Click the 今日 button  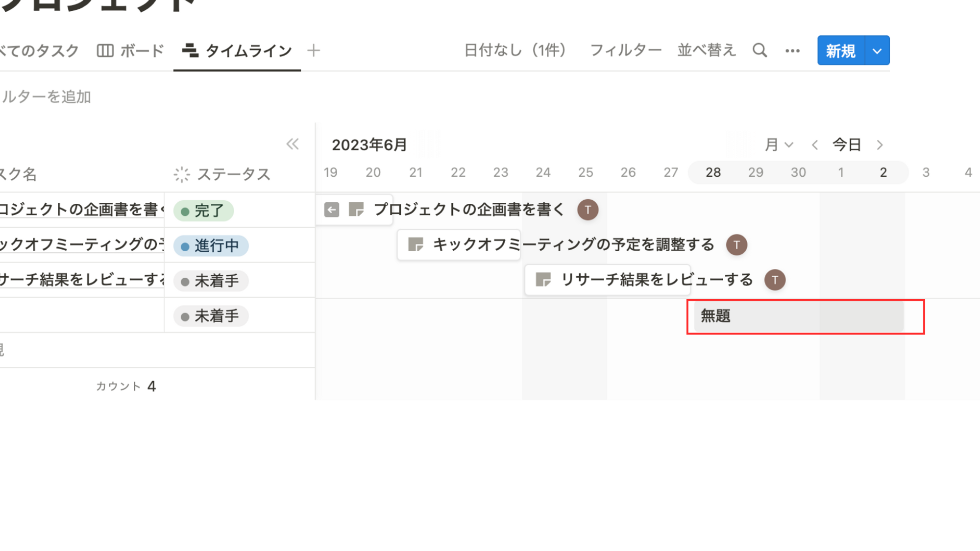847,145
